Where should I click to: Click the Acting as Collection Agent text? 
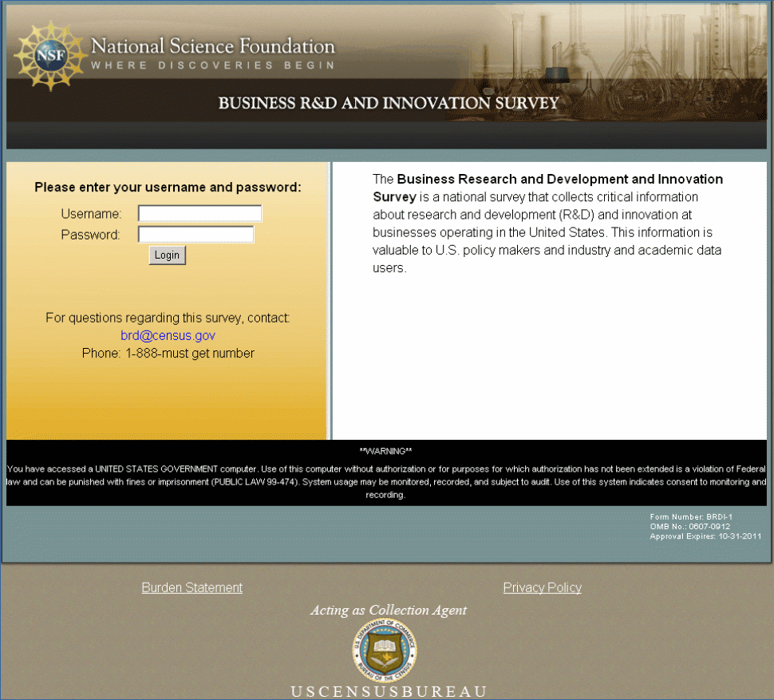click(389, 611)
